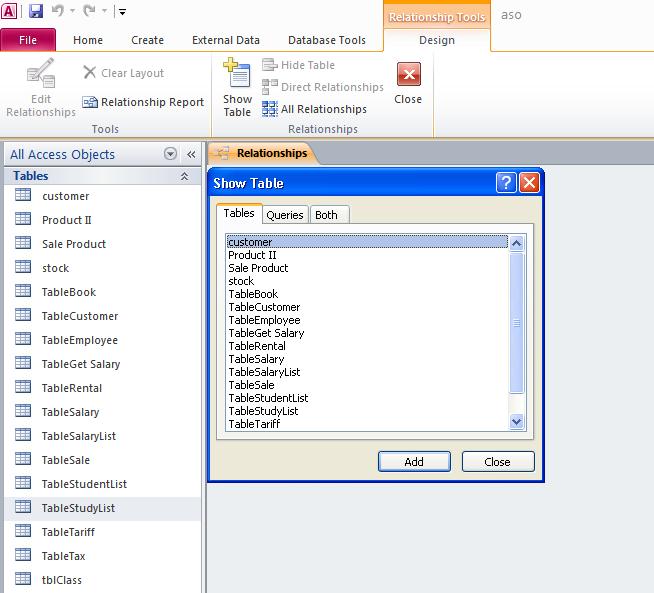Click the Show Table list scrollbar thumb
Image resolution: width=654 pixels, height=593 pixels.
(x=516, y=322)
